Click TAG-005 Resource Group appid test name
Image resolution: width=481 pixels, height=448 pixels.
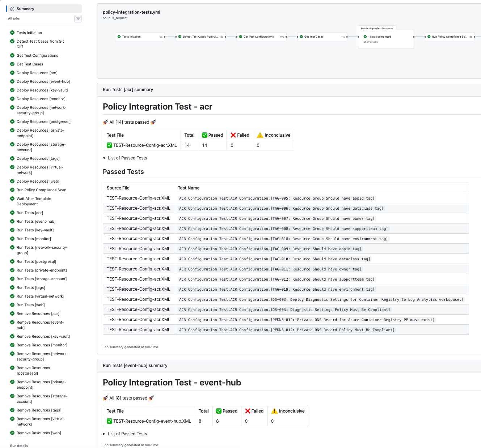coord(277,198)
